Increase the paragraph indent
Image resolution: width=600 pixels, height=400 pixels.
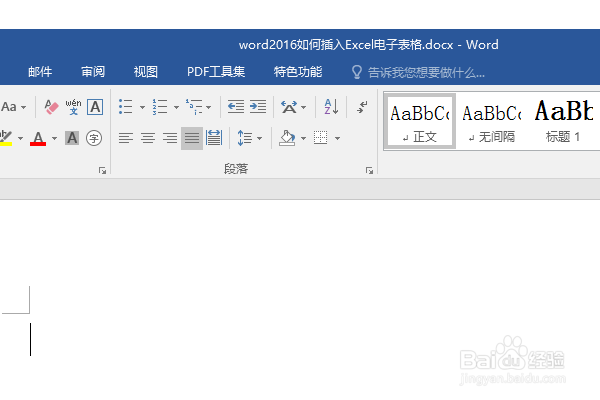click(258, 107)
